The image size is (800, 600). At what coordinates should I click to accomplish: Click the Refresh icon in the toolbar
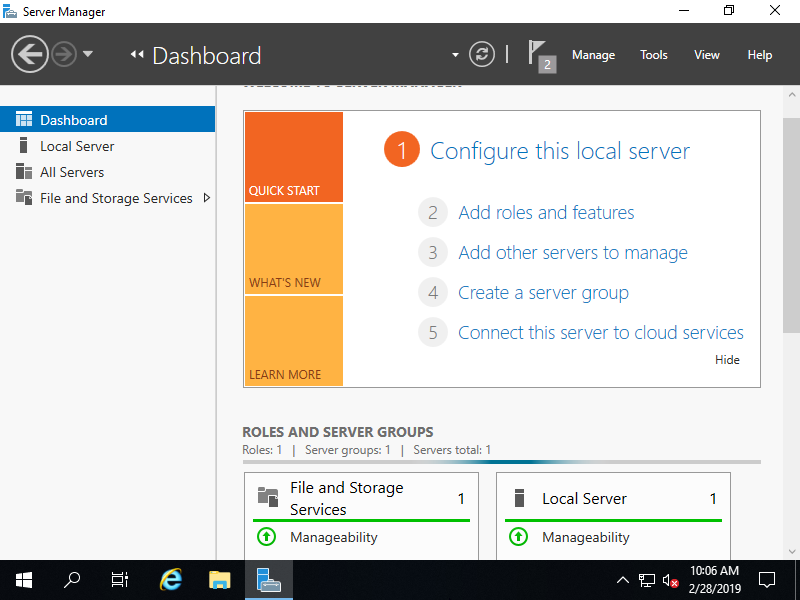(x=481, y=55)
